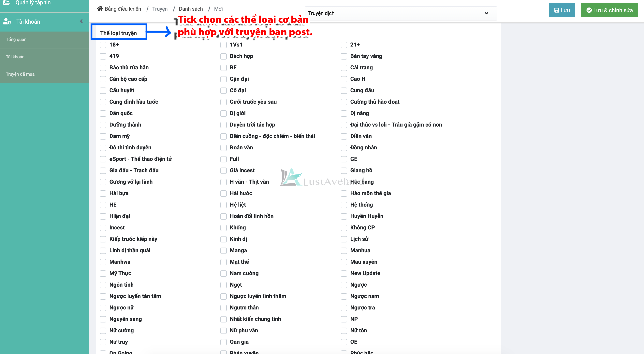The width and height of the screenshot is (644, 354).
Task: Tick the 21+ checkbox
Action: pos(344,45)
